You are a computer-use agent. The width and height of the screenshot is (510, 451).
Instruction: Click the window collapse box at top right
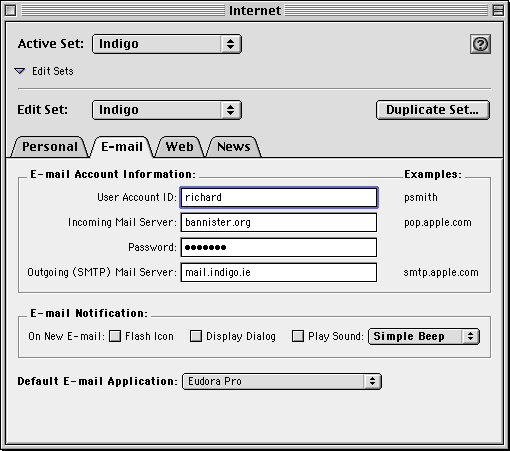(498, 11)
